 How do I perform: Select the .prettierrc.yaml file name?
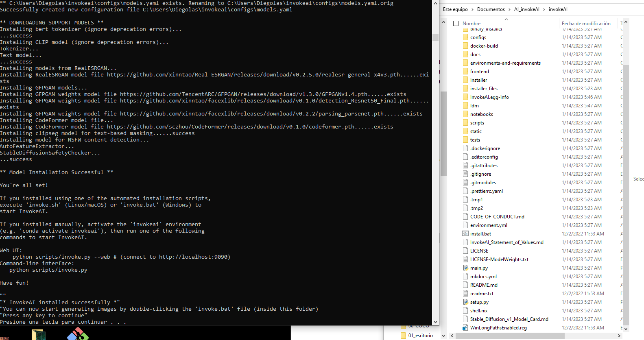click(x=487, y=191)
